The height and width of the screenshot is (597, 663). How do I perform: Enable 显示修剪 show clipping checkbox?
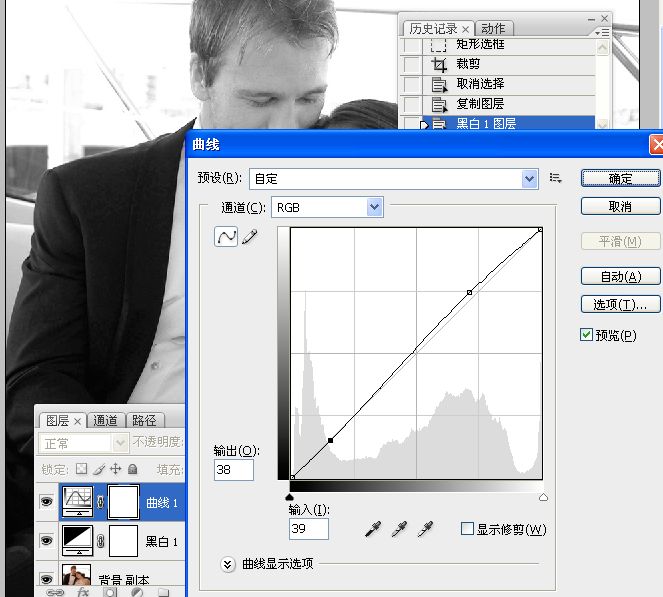tap(467, 529)
